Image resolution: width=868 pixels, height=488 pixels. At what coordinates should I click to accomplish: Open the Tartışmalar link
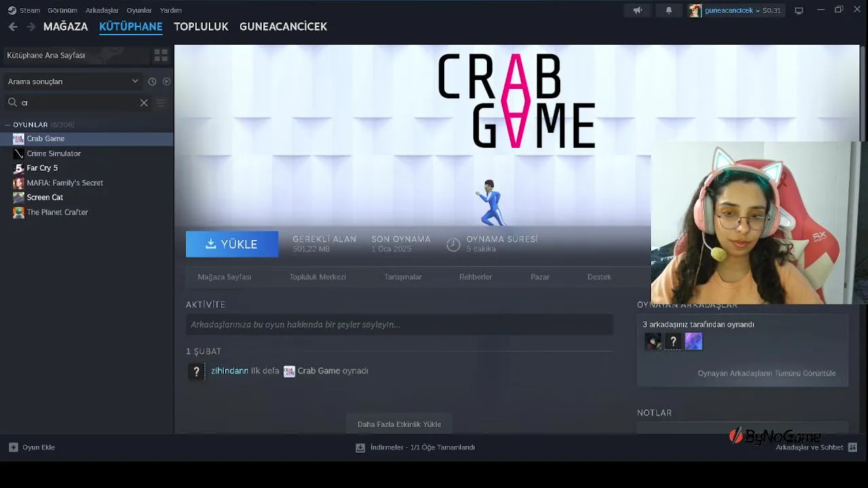403,277
